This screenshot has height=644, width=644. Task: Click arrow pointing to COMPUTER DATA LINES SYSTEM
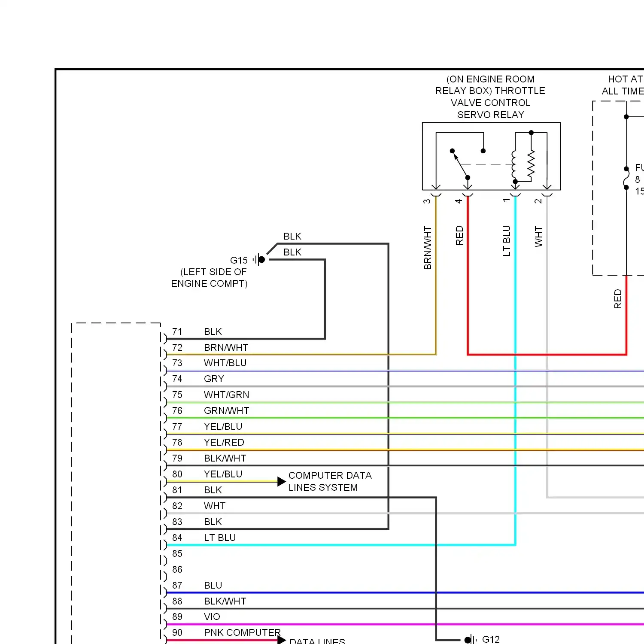(x=282, y=482)
